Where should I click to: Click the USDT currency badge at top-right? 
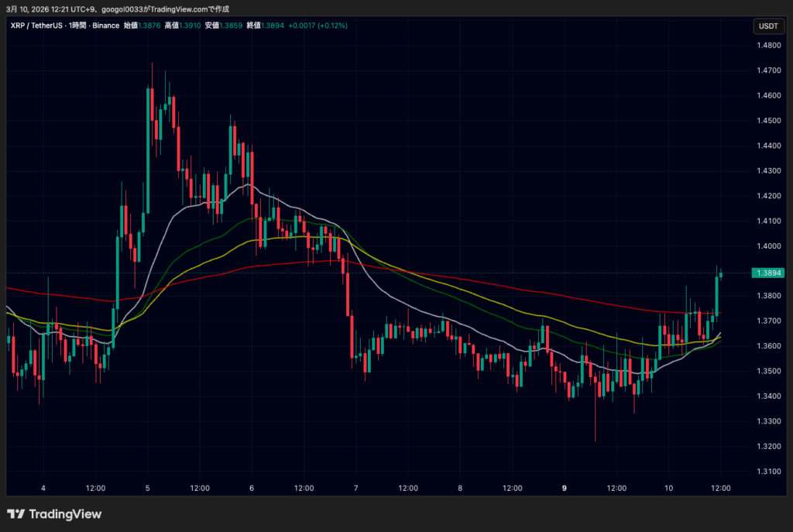770,26
